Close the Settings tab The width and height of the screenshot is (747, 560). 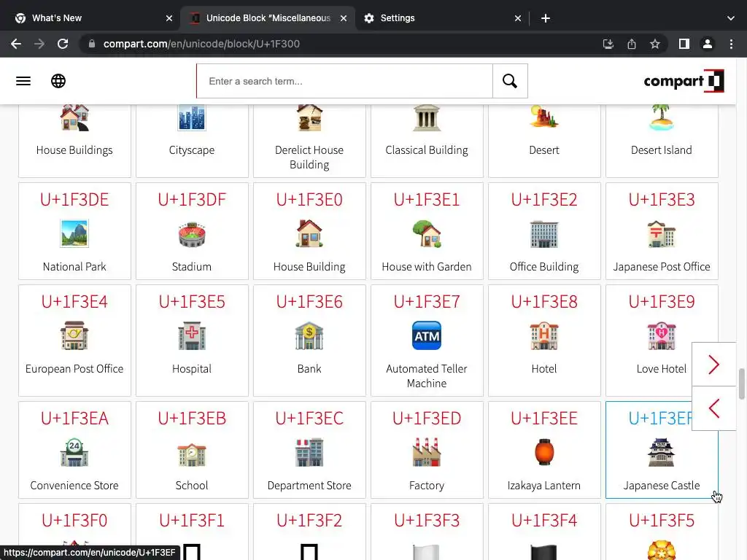pyautogui.click(x=518, y=18)
